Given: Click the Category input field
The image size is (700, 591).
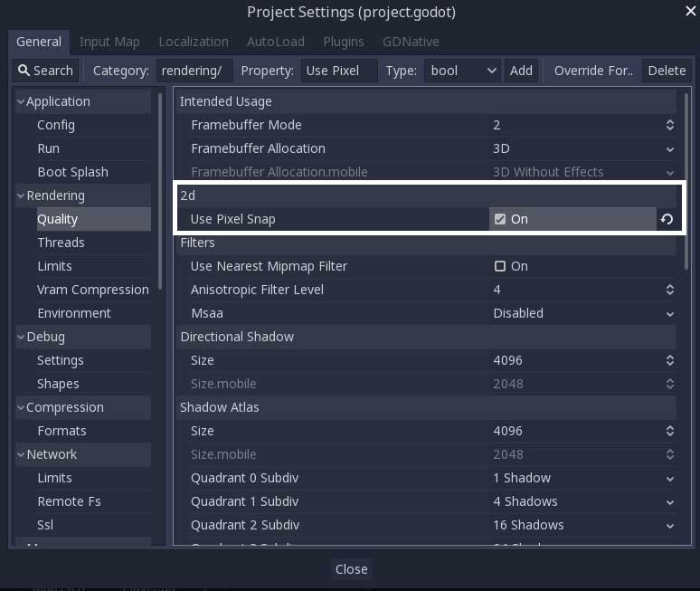Looking at the screenshot, I should [x=194, y=71].
